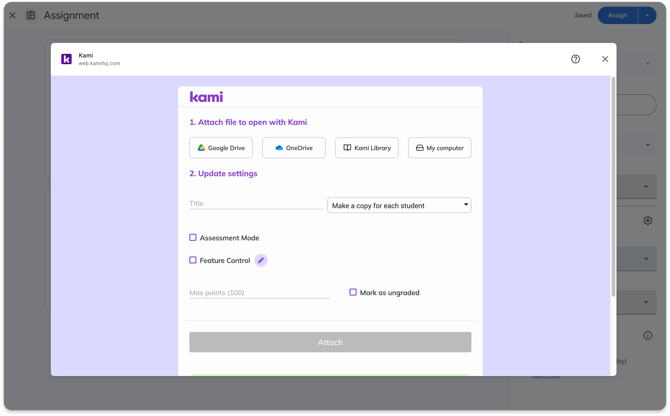Upload from My computer
The height and width of the screenshot is (416, 670).
click(439, 148)
